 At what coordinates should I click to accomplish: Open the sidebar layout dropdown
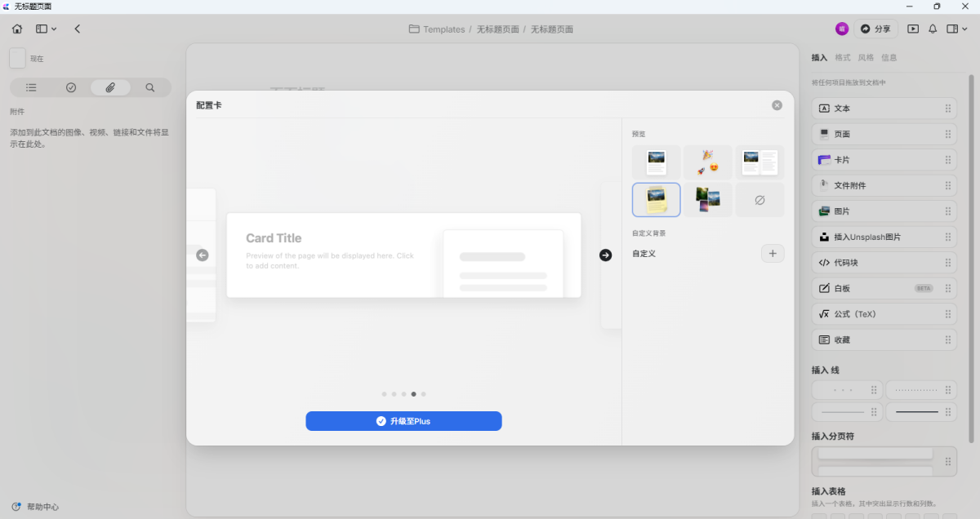(46, 29)
